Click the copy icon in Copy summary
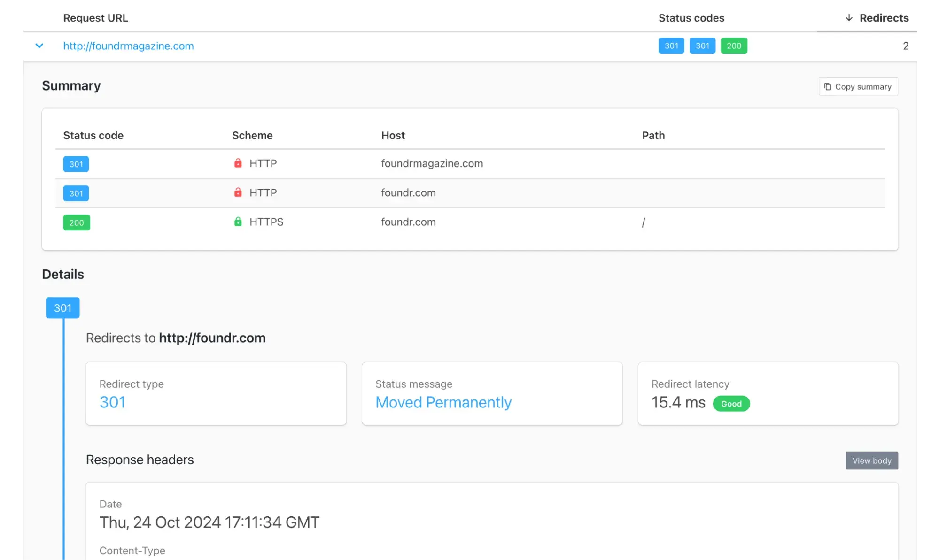The image size is (939, 560). 828,87
